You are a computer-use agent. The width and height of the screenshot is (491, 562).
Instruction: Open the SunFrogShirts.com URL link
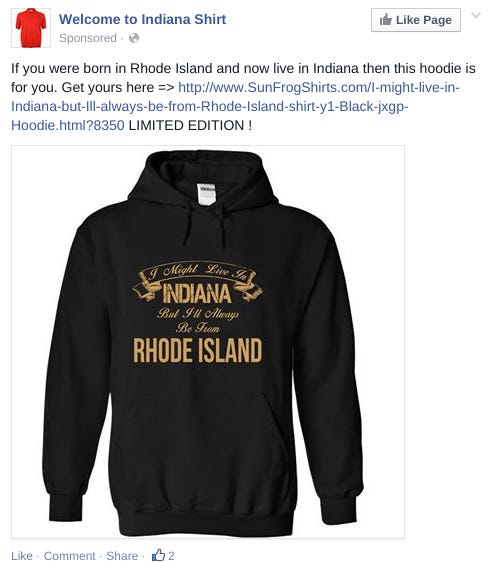click(319, 87)
